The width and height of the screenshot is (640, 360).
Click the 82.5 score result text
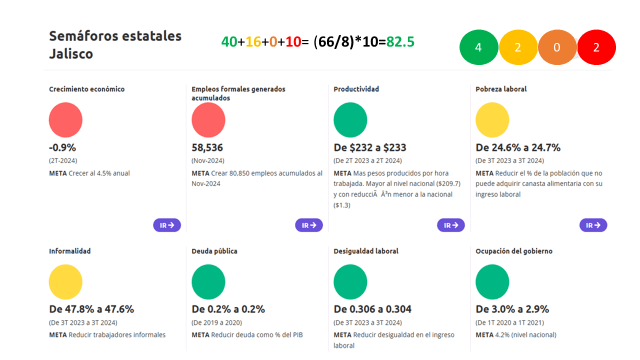tap(400, 42)
